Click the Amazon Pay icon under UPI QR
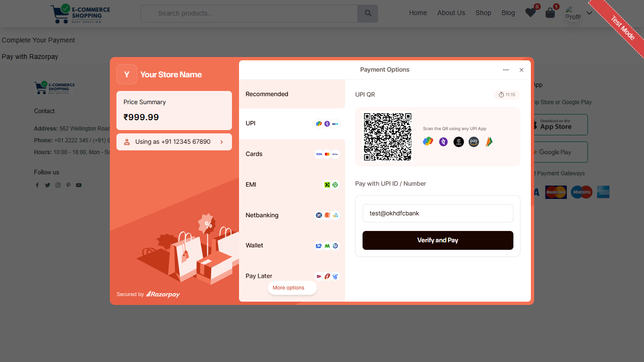The width and height of the screenshot is (644, 362). [474, 142]
